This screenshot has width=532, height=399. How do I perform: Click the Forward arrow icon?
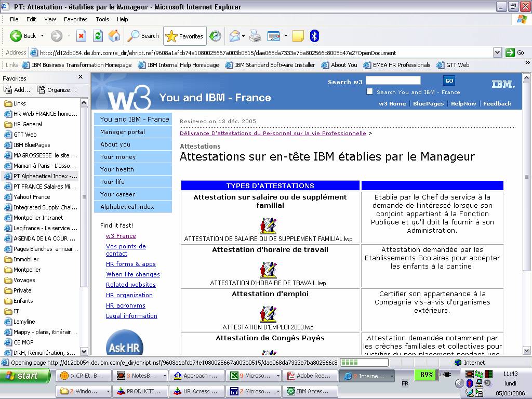pyautogui.click(x=57, y=36)
